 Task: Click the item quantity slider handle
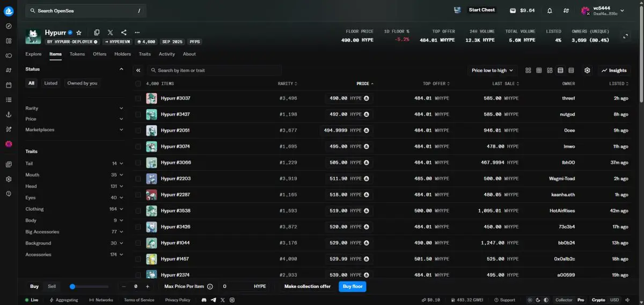pos(72,287)
